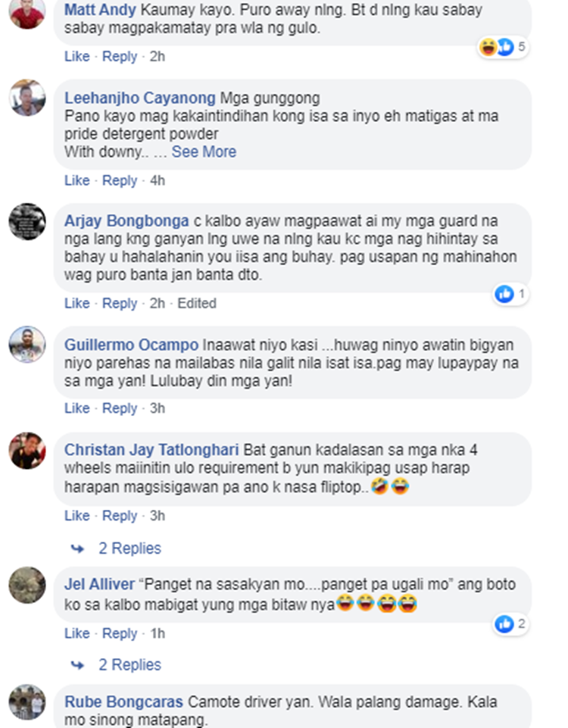Open Matt Andy's profile picture

point(27,13)
